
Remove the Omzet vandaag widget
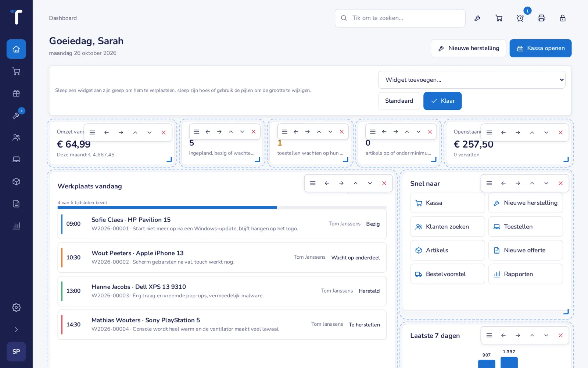(x=164, y=132)
